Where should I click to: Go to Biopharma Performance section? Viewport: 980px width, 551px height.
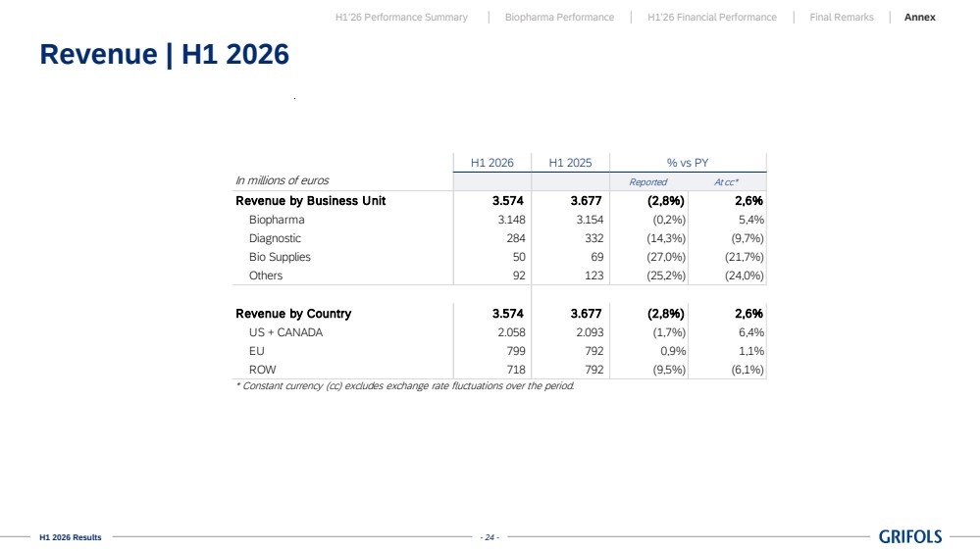(x=559, y=18)
